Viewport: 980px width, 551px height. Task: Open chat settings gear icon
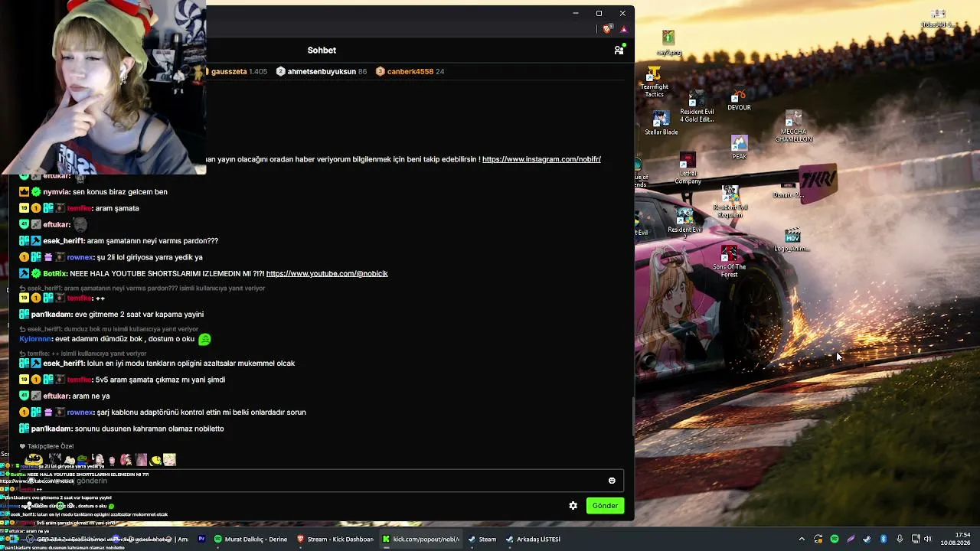click(x=573, y=505)
